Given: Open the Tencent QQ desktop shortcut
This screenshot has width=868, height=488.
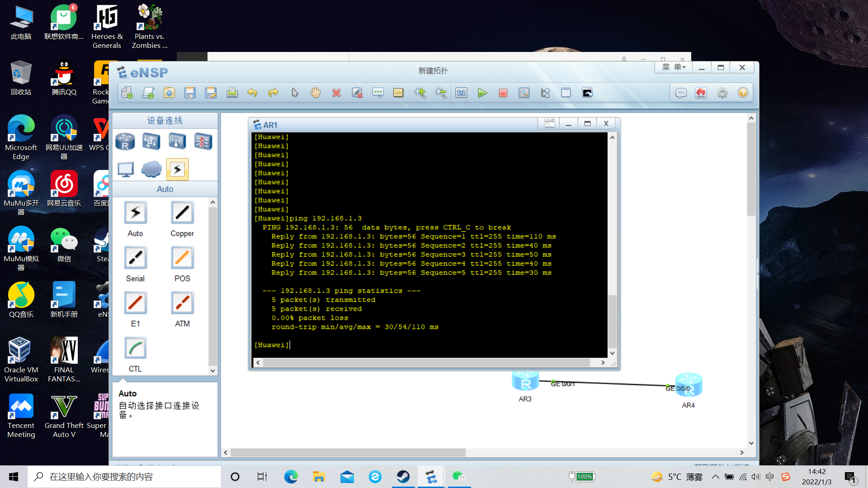Looking at the screenshot, I should coord(64,78).
